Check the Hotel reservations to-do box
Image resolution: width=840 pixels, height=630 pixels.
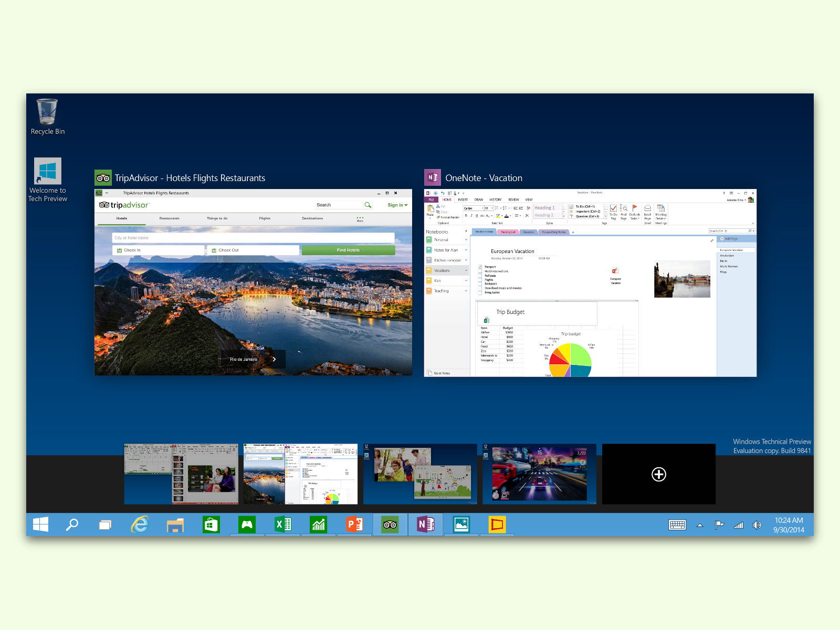pos(480,271)
